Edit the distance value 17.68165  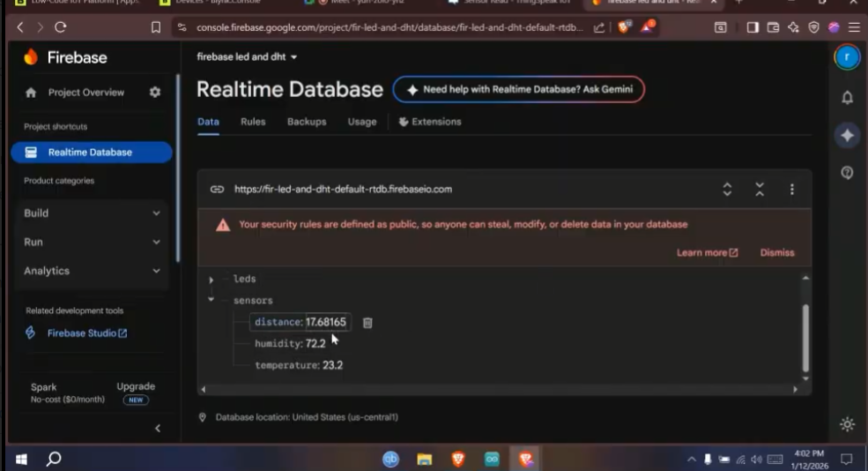pos(326,322)
